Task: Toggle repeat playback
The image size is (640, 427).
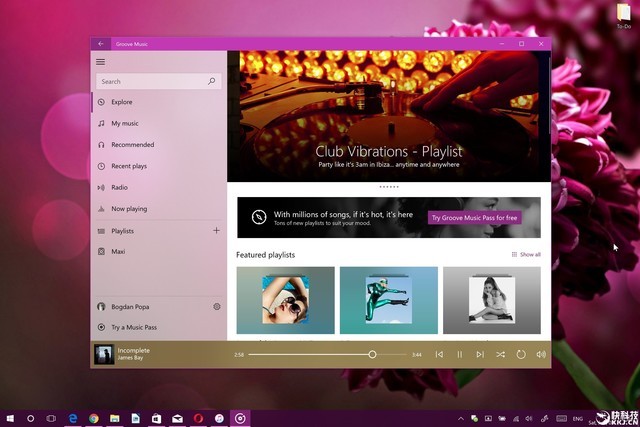Action: [x=521, y=354]
